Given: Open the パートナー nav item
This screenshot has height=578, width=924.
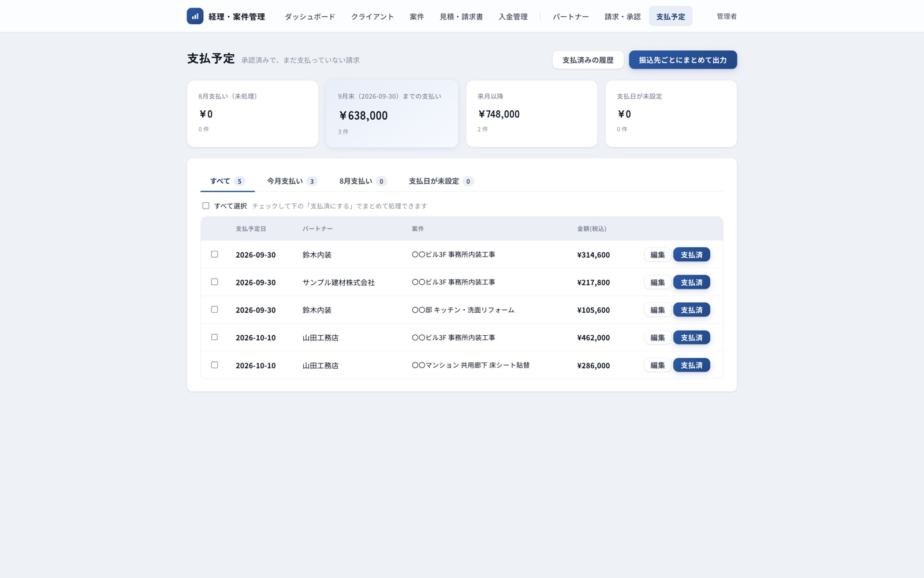Looking at the screenshot, I should coord(571,17).
